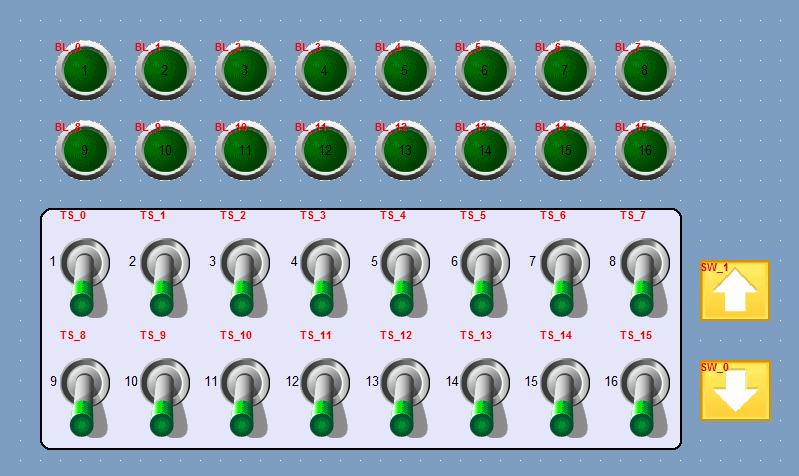799x476 pixels.
Task: Flip toggle switch TS_14 numbered 15
Action: coord(564,398)
